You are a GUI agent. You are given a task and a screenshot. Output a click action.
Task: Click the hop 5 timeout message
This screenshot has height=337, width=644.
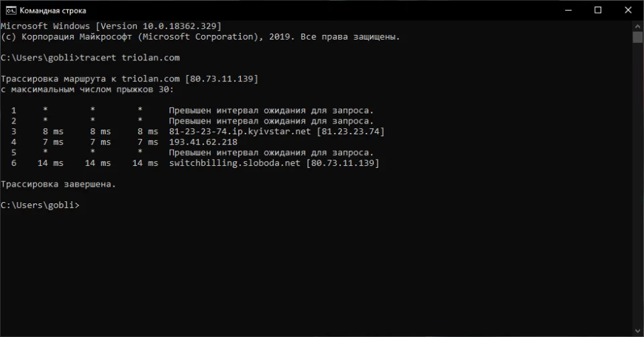coord(271,152)
